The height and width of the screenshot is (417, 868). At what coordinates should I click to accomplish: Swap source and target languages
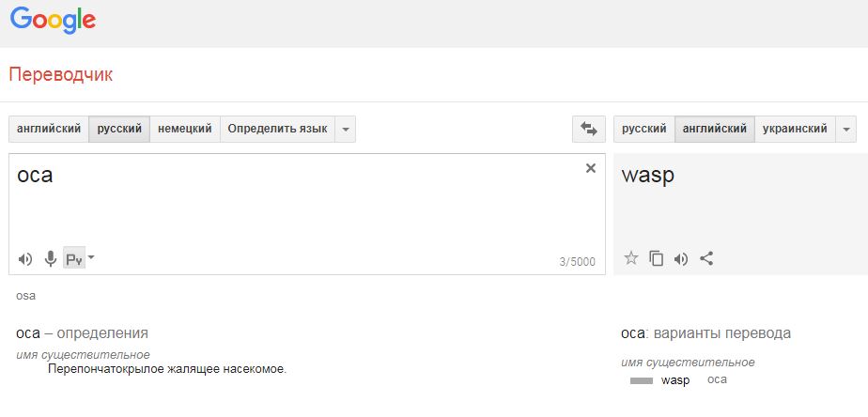click(x=588, y=129)
